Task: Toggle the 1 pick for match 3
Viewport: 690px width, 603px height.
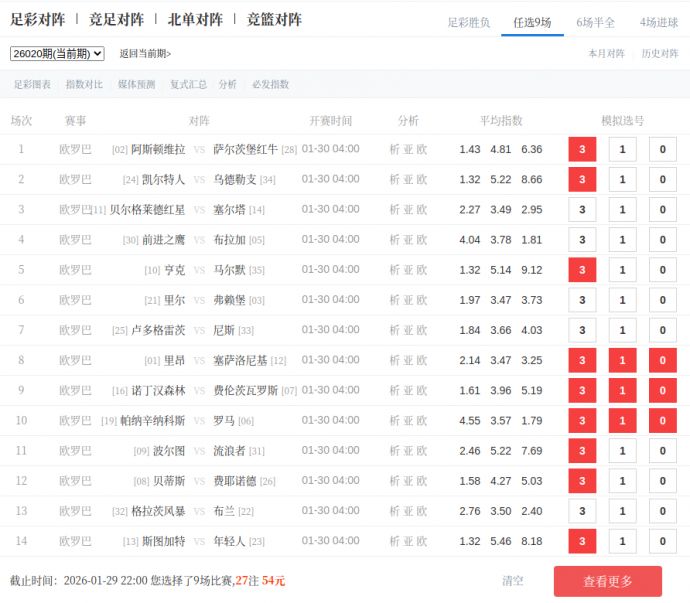Action: coord(622,210)
